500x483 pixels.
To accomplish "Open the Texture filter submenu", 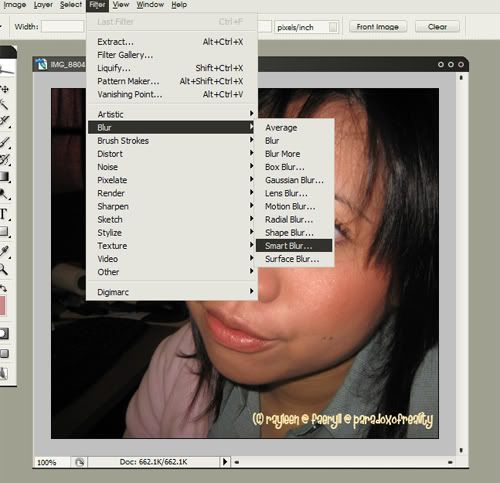I will coord(172,246).
